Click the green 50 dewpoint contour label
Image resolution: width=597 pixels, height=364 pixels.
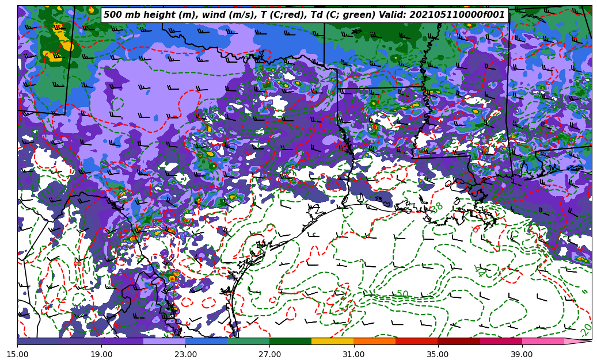tap(402, 294)
